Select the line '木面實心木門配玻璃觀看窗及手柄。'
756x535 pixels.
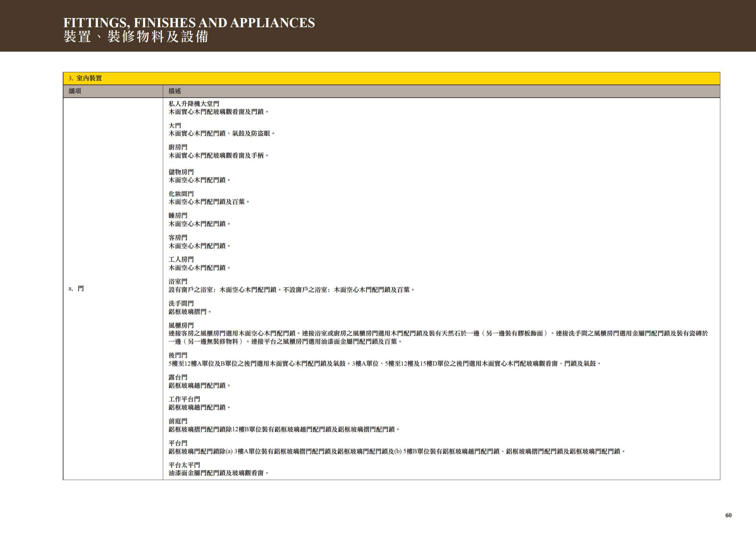click(219, 156)
